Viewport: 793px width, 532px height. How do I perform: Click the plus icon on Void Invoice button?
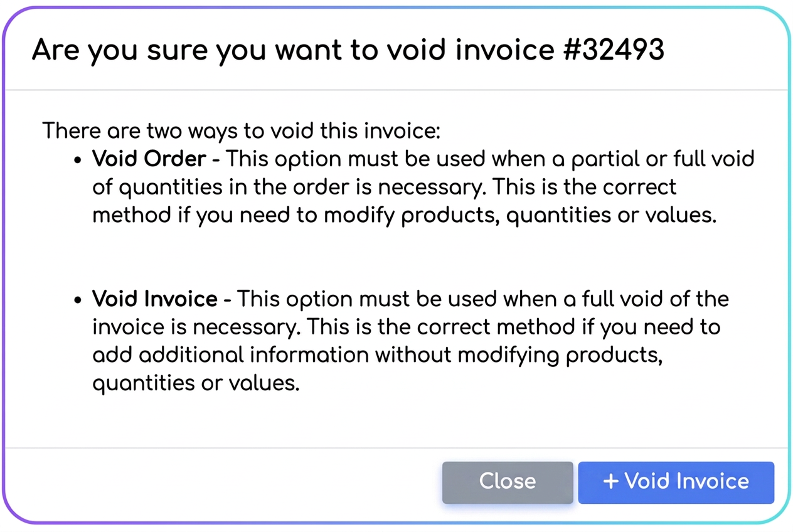[610, 481]
